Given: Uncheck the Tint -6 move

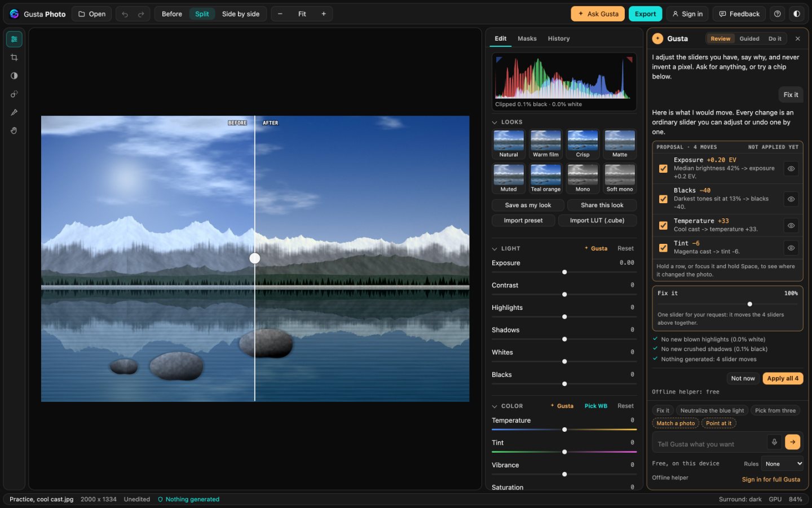Looking at the screenshot, I should click(663, 248).
